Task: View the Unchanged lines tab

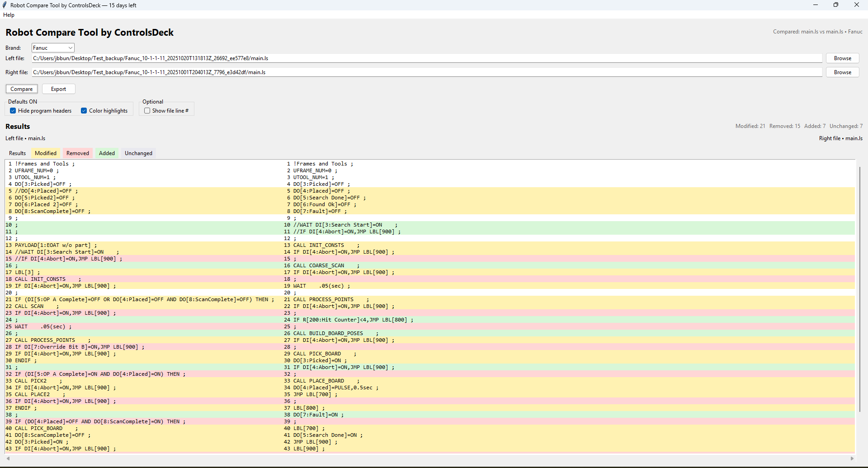Action: click(138, 153)
